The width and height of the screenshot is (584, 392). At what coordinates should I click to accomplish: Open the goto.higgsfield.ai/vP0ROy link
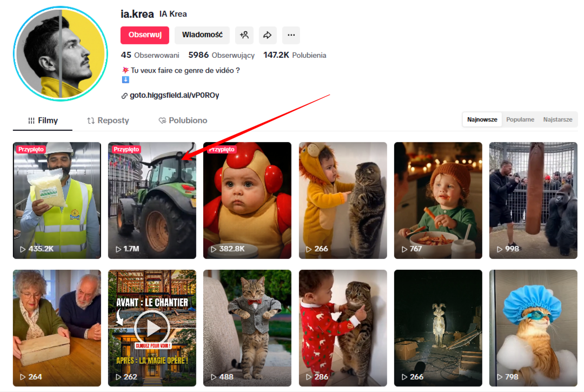coord(174,95)
